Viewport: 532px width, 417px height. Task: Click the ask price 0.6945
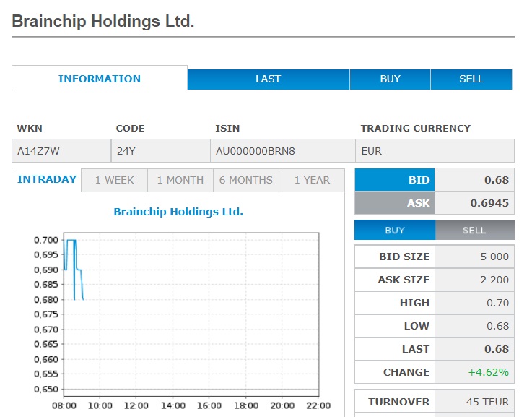489,203
